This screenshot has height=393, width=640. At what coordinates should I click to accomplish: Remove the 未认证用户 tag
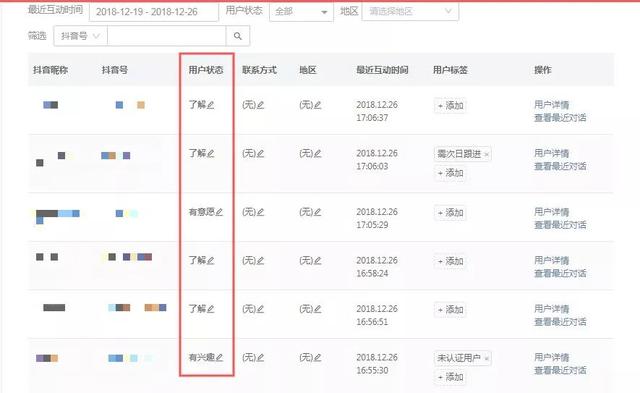point(486,359)
